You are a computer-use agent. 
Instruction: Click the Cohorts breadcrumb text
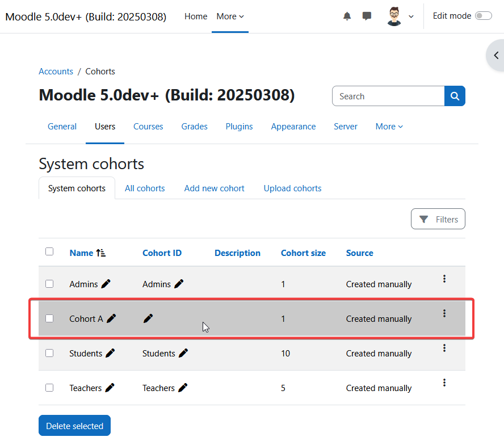100,72
